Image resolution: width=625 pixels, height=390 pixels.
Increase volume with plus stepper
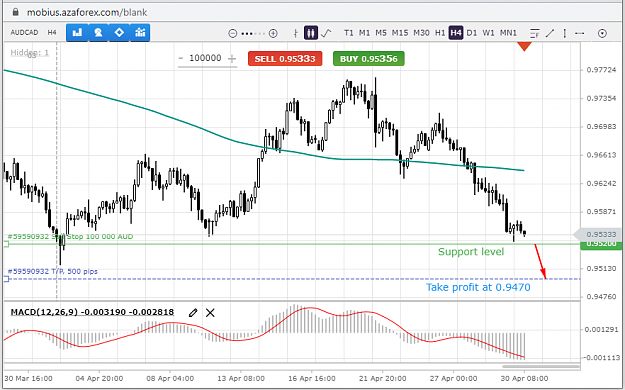pos(232,59)
